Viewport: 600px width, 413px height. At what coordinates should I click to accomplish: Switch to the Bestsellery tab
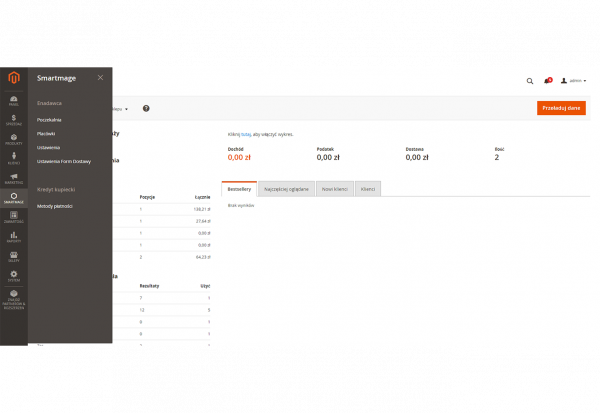[239, 189]
